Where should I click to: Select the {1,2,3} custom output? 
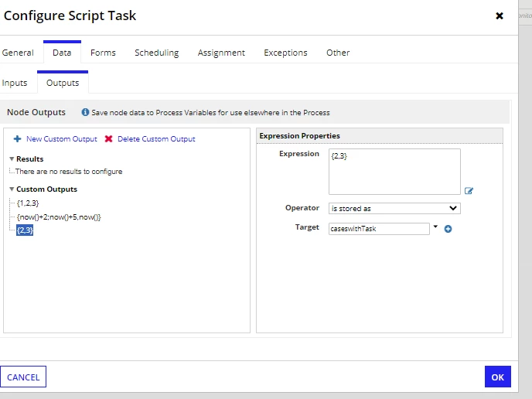[28, 203]
